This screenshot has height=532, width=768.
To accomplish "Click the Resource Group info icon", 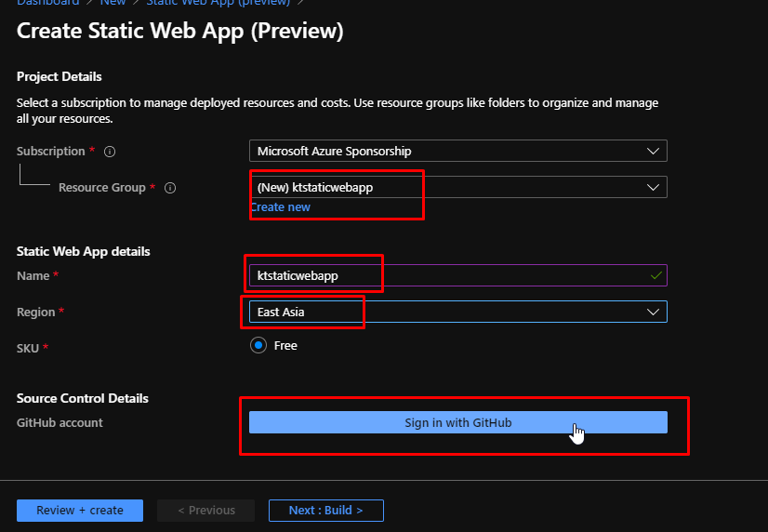I will point(170,188).
